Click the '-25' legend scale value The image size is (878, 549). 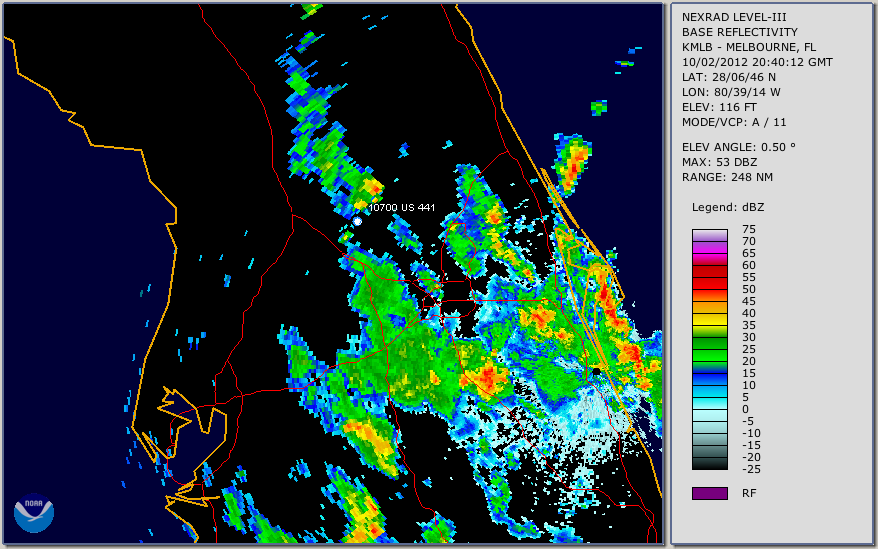[x=751, y=469]
